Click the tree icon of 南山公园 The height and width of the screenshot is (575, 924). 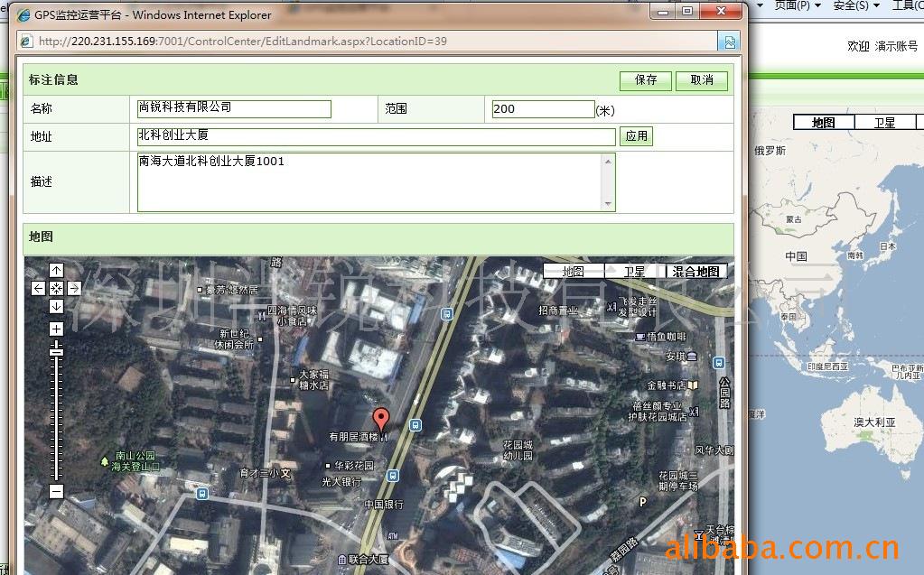pyautogui.click(x=105, y=460)
